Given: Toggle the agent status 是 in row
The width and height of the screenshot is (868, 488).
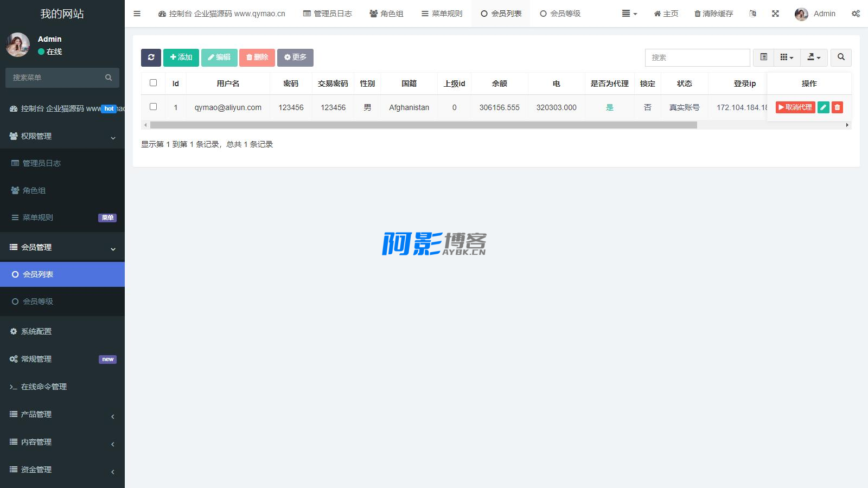Looking at the screenshot, I should coord(609,107).
